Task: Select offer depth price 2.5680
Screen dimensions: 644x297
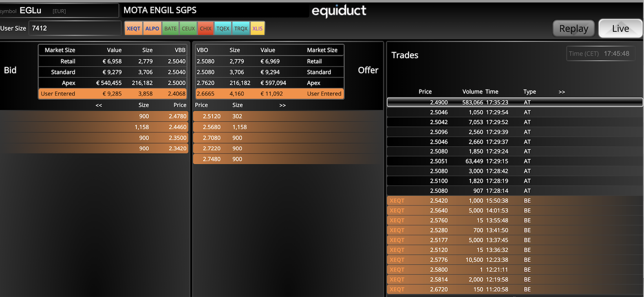Action: pos(212,127)
